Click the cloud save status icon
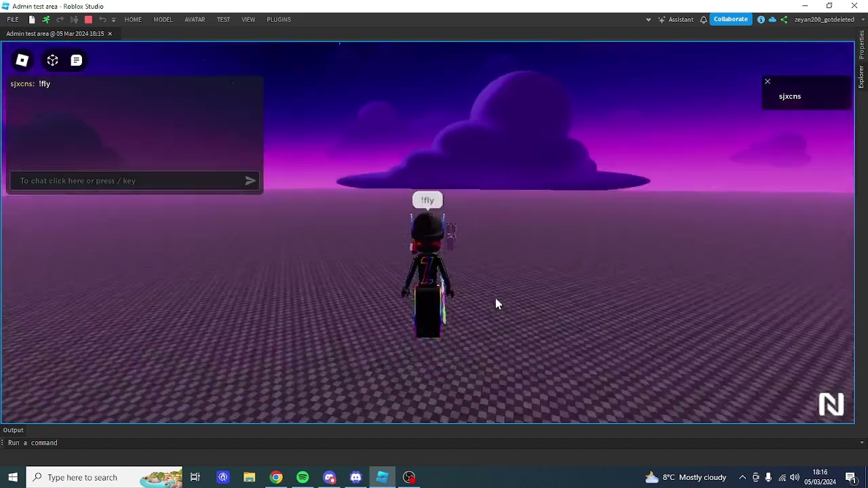 click(x=772, y=20)
